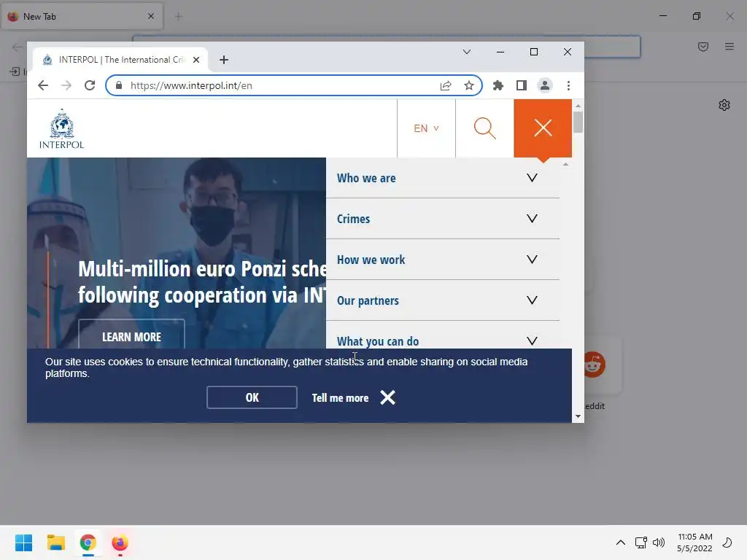Click hero headline Multi-million euro Ponzi
This screenshot has height=560, width=747.
(202, 281)
